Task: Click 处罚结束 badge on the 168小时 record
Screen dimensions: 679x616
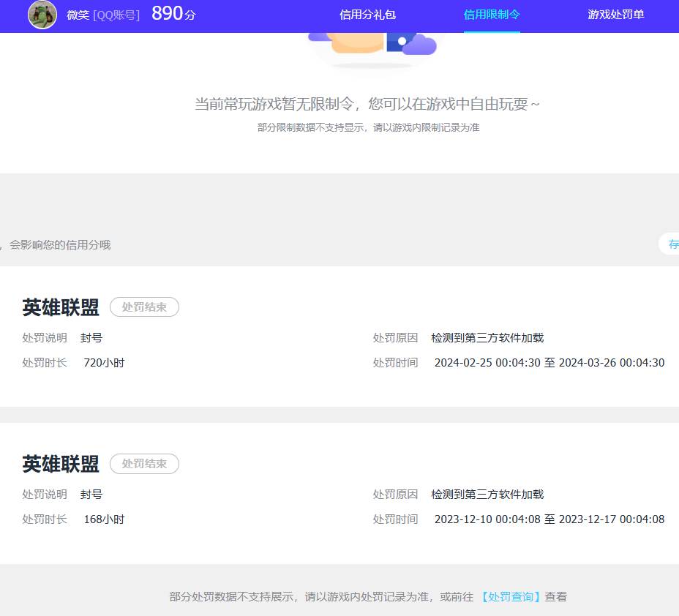Action: tap(144, 464)
